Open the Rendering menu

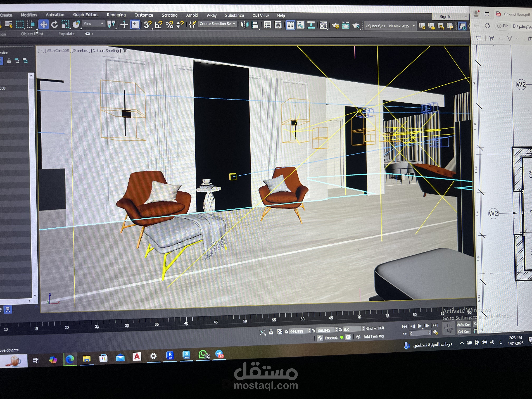pos(116,15)
